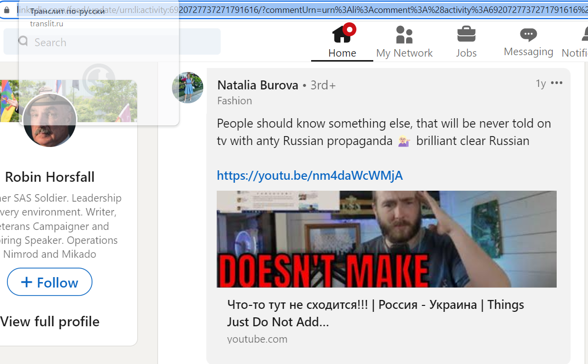Click the translit.ru tooltip text
The width and height of the screenshot is (588, 364).
[x=47, y=24]
